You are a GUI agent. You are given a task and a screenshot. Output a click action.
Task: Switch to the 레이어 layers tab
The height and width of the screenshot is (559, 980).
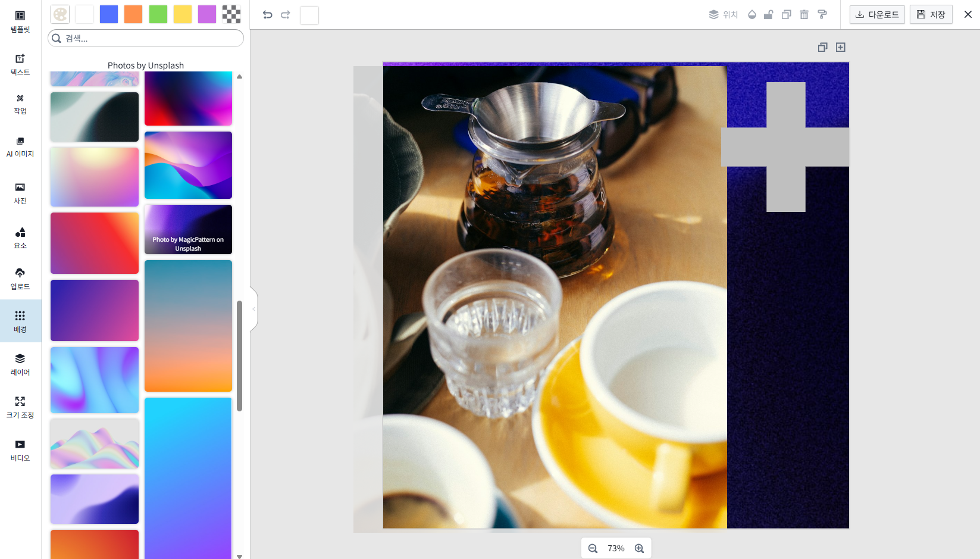(x=20, y=364)
